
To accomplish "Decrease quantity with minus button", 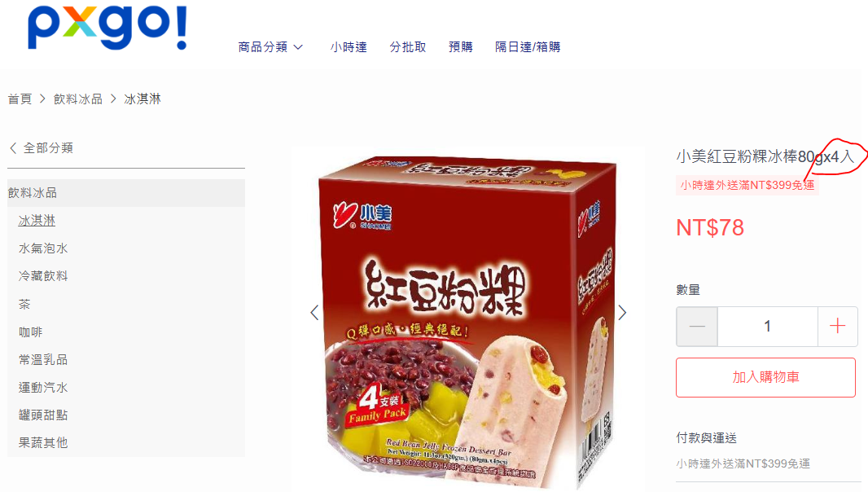I will coord(697,327).
